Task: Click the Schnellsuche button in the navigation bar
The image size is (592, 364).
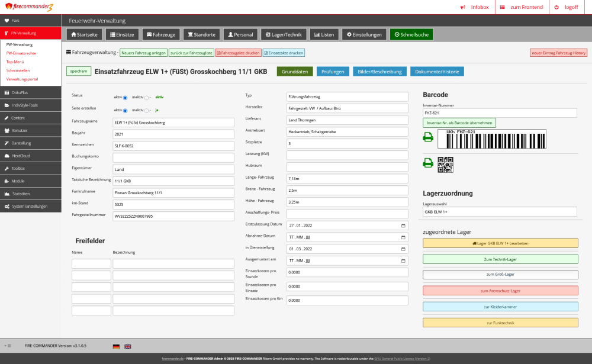Action: click(x=411, y=34)
